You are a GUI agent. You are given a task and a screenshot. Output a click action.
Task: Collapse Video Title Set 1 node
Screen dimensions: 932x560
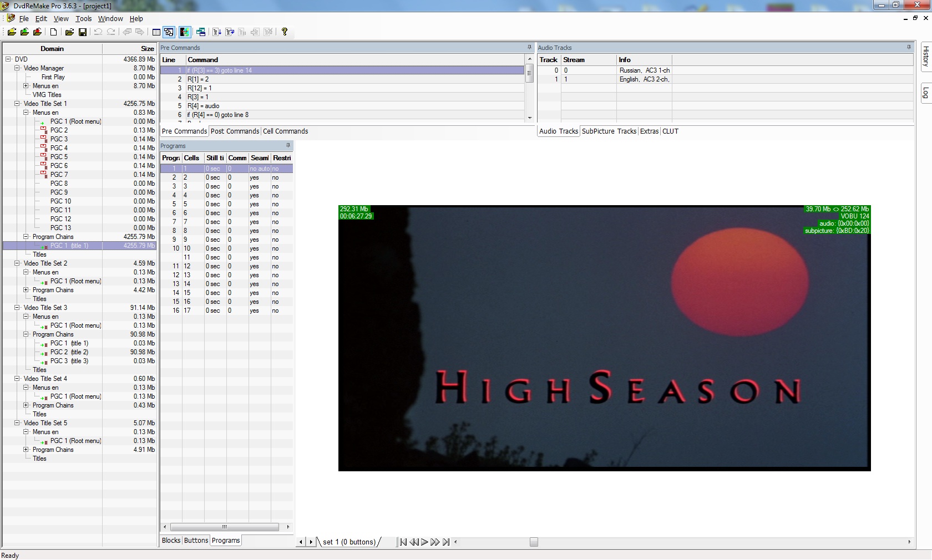click(17, 103)
